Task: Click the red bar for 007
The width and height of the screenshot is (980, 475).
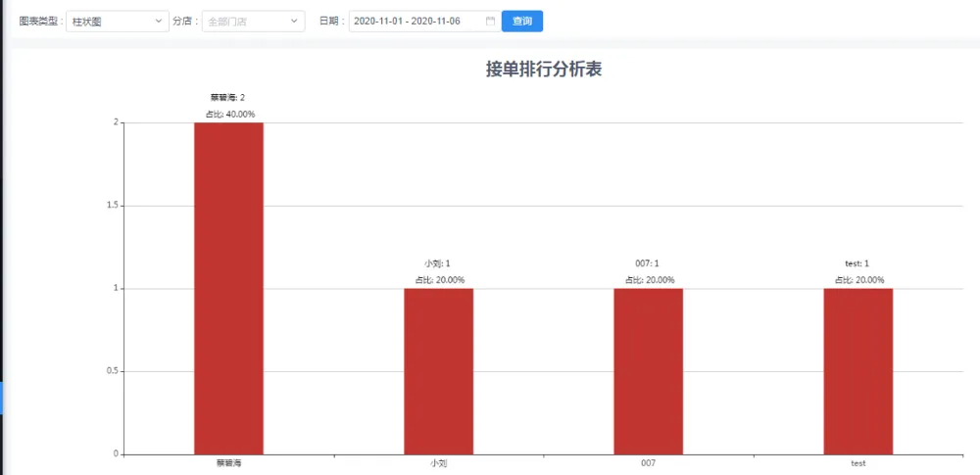Action: pos(648,370)
